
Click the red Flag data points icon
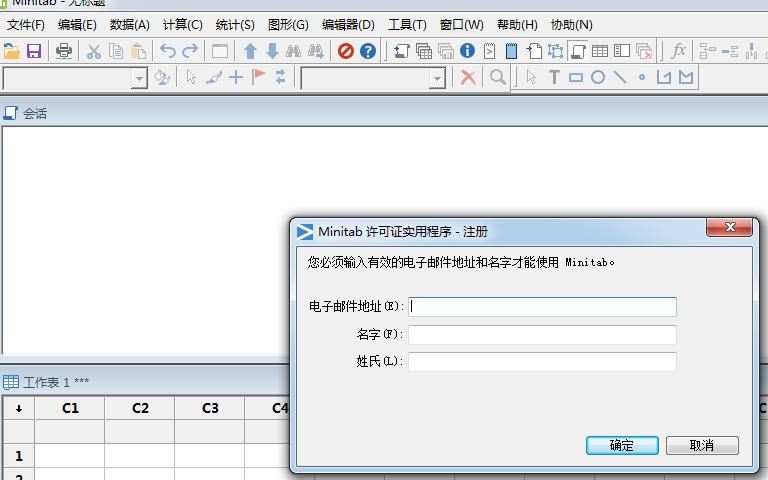258,77
